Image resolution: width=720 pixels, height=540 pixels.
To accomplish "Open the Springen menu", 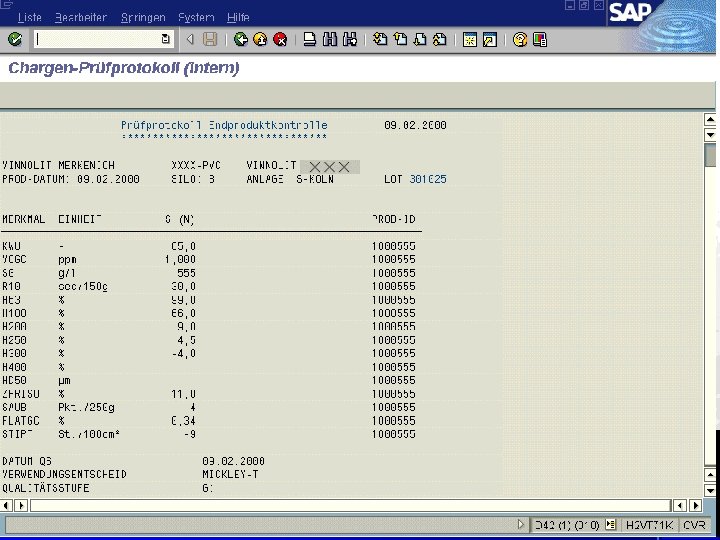I will click(x=143, y=17).
